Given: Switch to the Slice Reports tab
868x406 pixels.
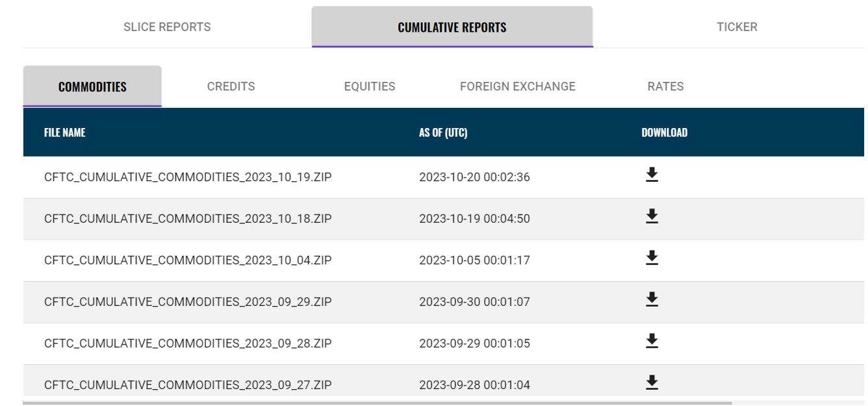Looking at the screenshot, I should pos(167,27).
